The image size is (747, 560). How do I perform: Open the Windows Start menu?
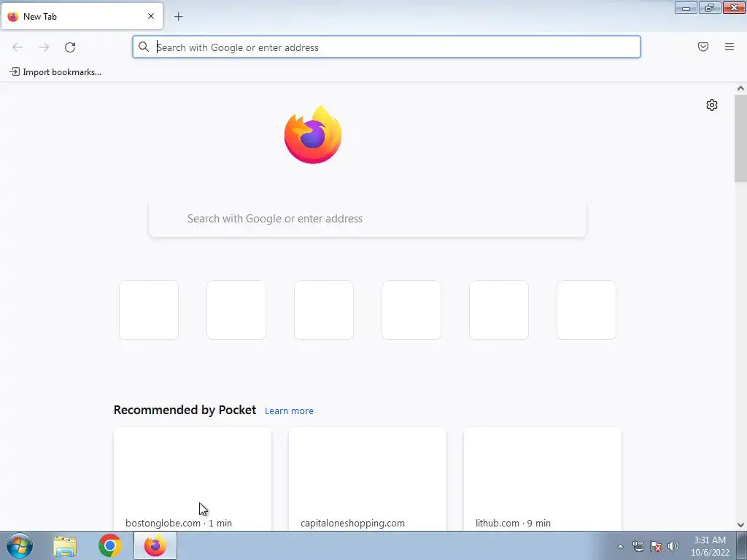(20, 545)
